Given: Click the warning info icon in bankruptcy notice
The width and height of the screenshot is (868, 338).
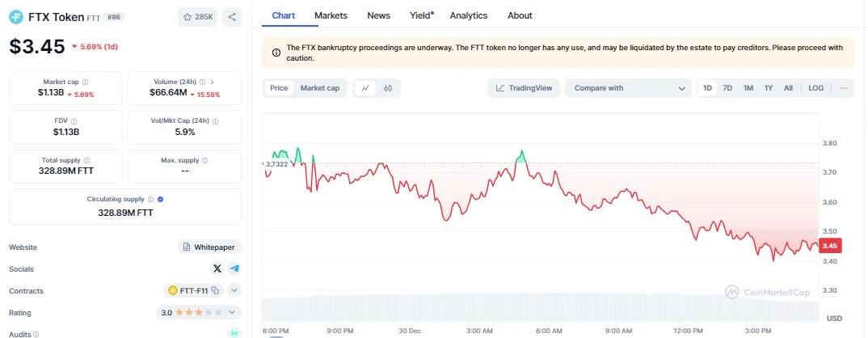Looking at the screenshot, I should [276, 53].
